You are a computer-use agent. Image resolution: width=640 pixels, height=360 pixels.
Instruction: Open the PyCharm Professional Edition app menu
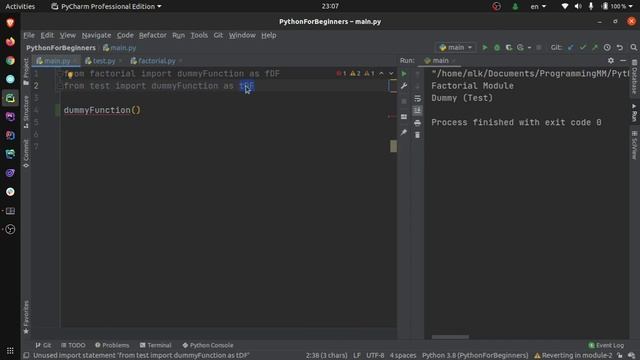click(x=107, y=7)
